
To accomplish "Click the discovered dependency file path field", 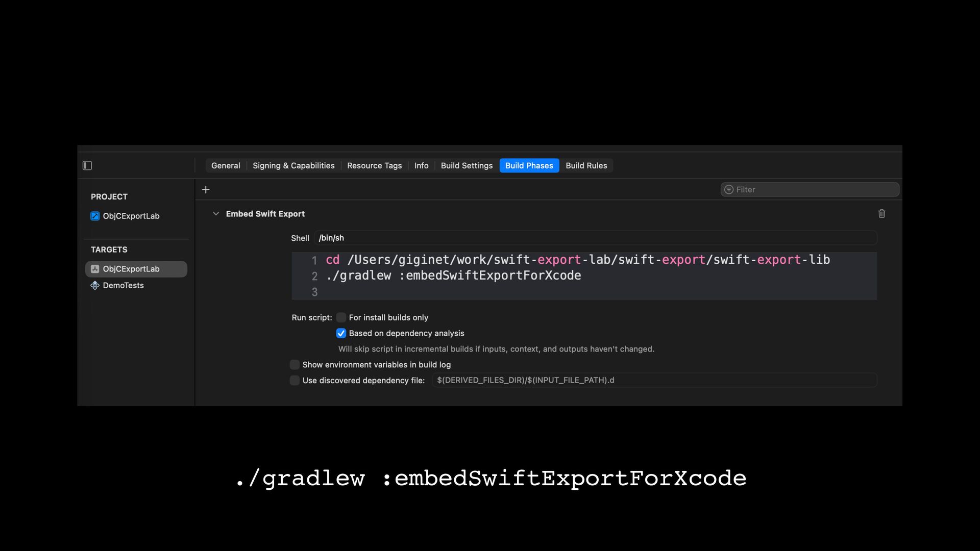I will [653, 381].
